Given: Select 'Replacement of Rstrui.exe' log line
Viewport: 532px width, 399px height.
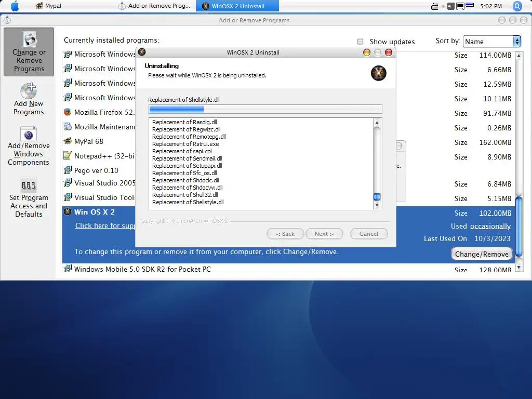Looking at the screenshot, I should pos(185,144).
